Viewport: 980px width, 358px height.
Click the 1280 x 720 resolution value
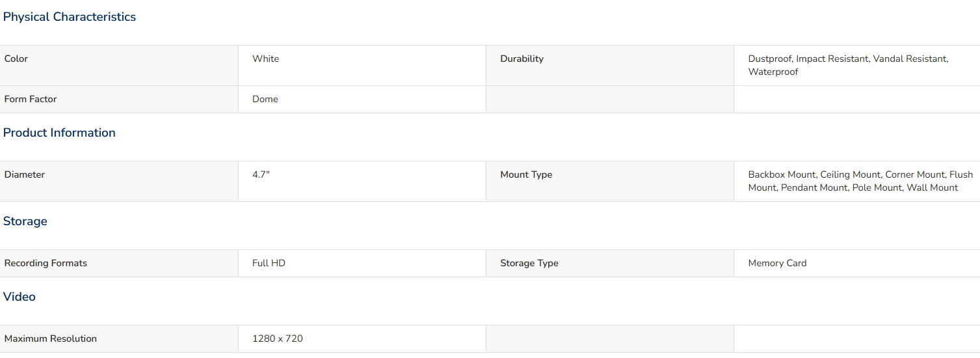tap(278, 338)
